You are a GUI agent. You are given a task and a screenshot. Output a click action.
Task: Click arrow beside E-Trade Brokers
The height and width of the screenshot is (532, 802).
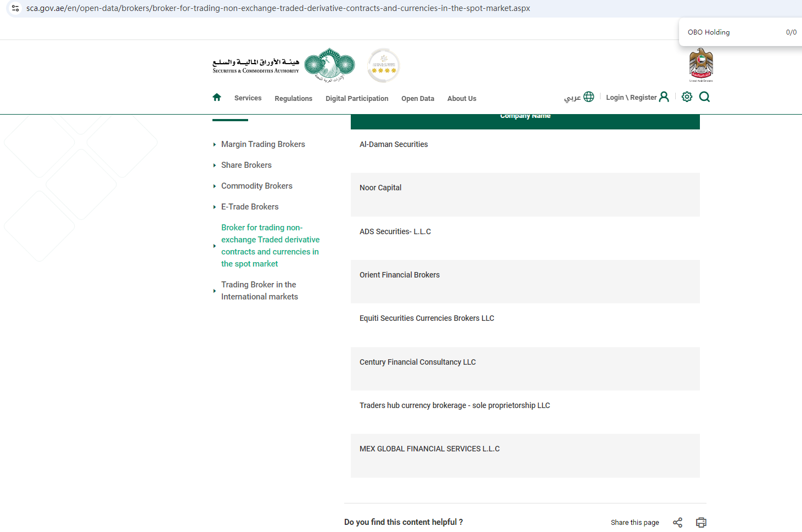(x=214, y=207)
